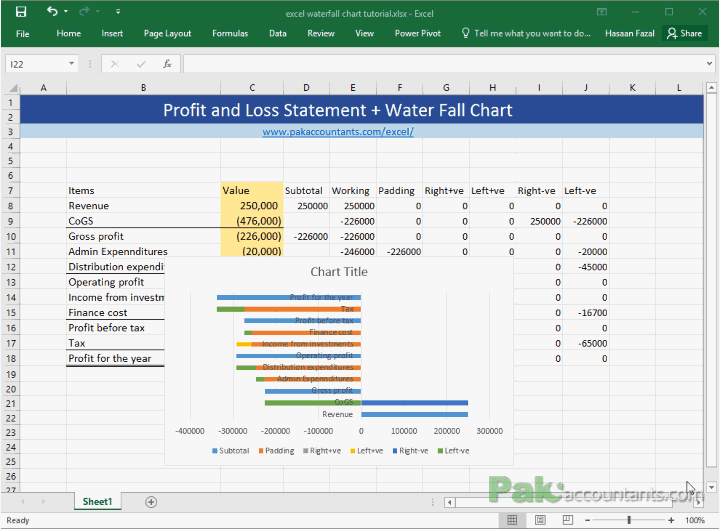Open the Data tab
This screenshot has width=720, height=529.
point(278,34)
